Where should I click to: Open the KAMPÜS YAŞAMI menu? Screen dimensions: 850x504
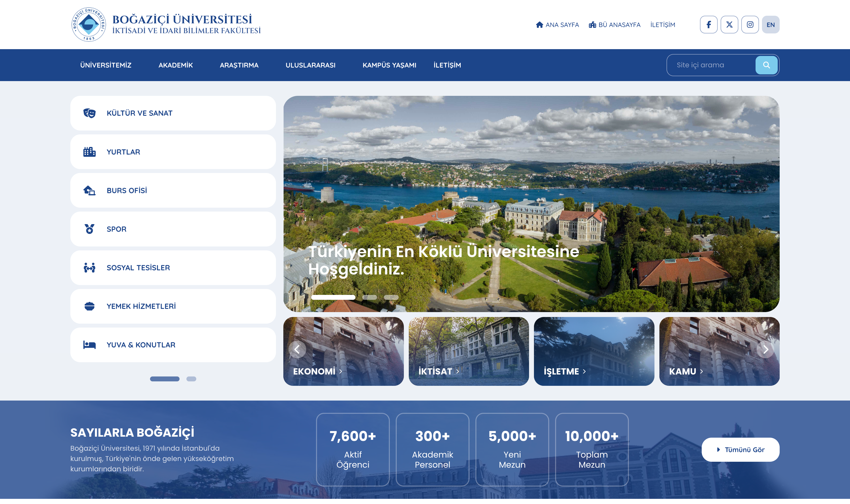point(389,65)
